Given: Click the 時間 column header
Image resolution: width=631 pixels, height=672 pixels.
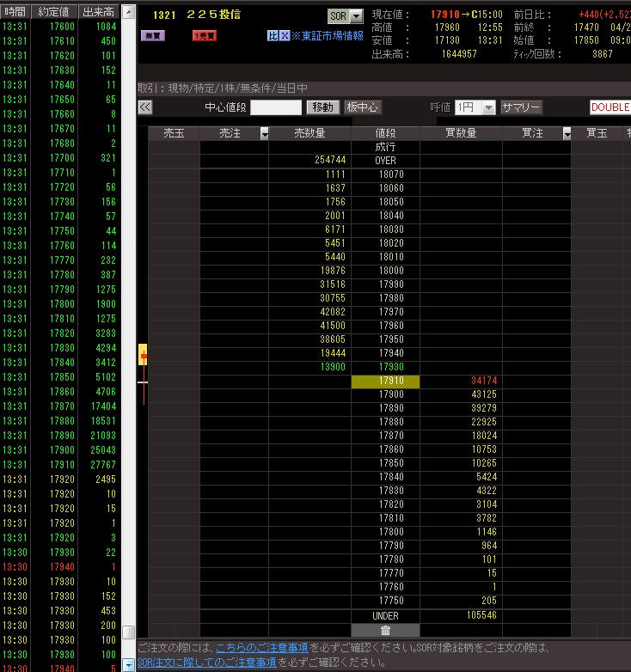Looking at the screenshot, I should (15, 11).
